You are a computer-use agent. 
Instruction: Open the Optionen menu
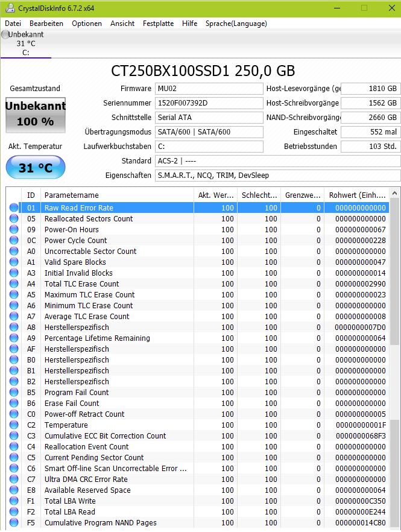(x=86, y=24)
